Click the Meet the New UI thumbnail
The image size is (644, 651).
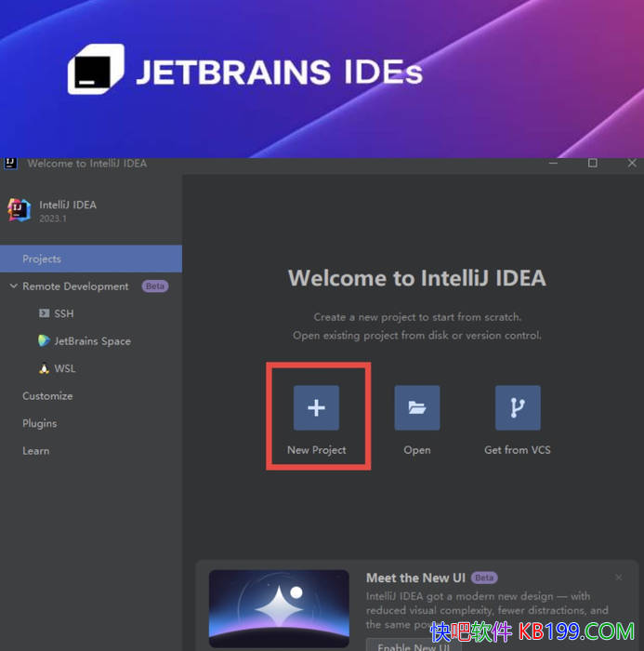pos(279,608)
